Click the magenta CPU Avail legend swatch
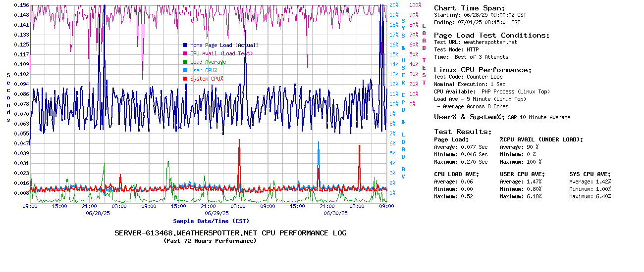 click(x=185, y=53)
